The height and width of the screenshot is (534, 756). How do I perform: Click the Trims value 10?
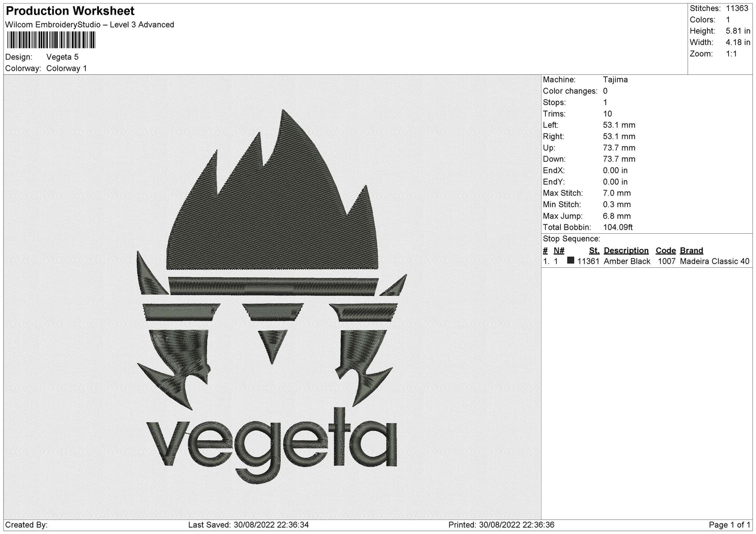[607, 114]
